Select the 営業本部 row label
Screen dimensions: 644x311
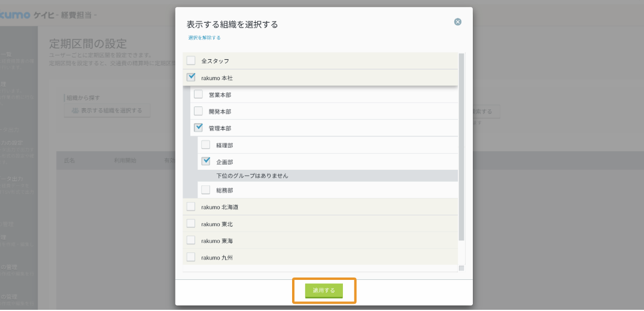[x=220, y=95]
